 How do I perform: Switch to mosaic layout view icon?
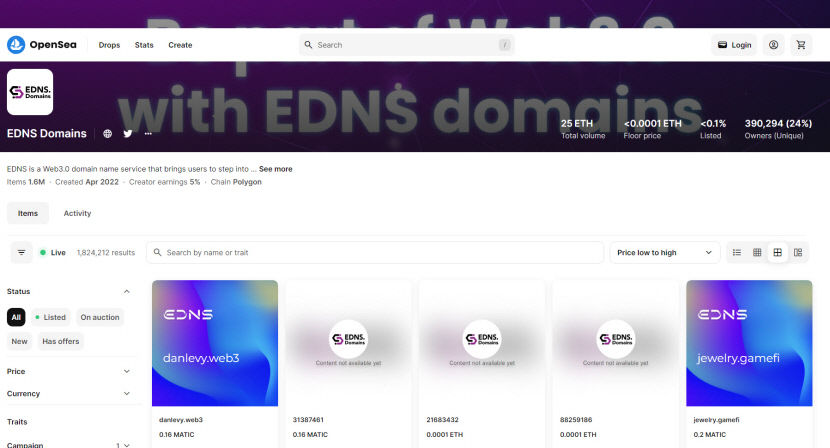(798, 253)
